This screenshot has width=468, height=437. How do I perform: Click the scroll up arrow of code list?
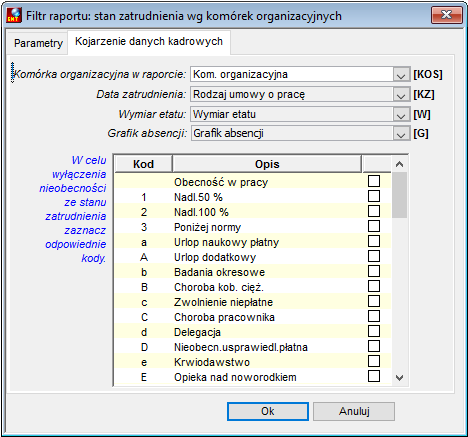point(399,164)
